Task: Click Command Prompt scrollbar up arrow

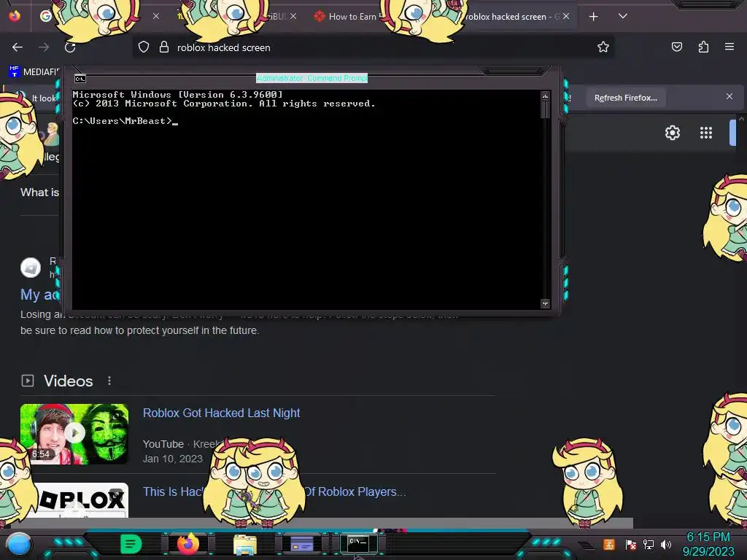Action: (545, 96)
